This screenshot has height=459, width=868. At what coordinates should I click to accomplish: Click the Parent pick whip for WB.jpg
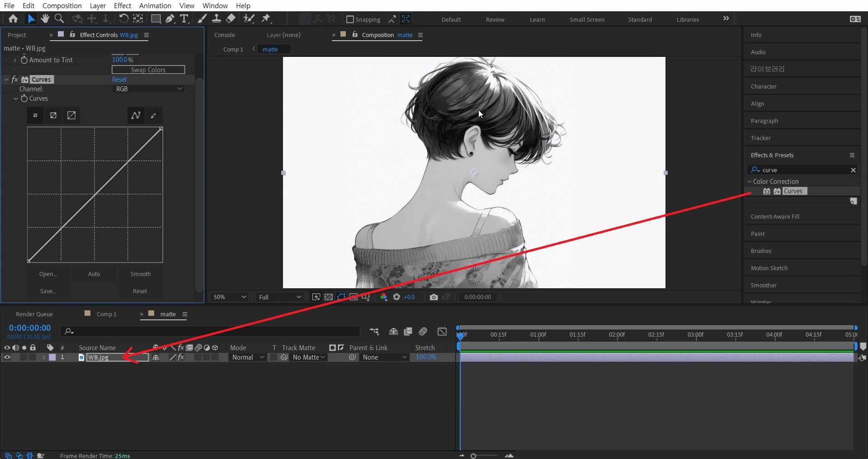[353, 357]
